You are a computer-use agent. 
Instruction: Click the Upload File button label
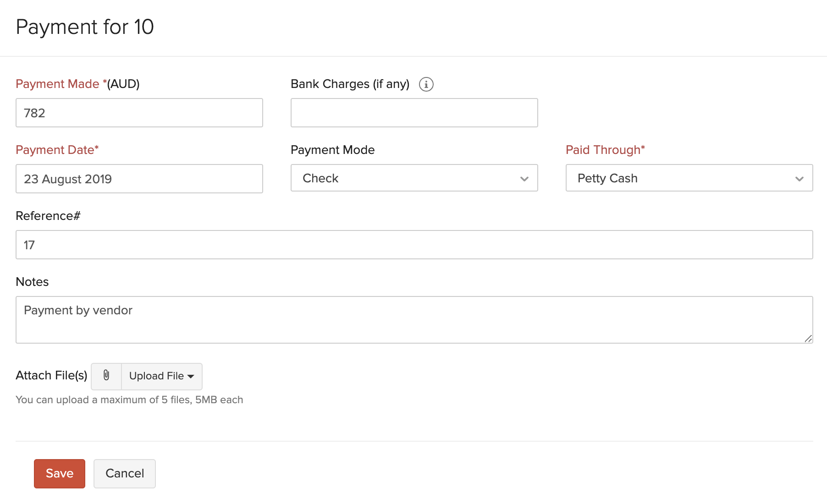[x=156, y=376]
